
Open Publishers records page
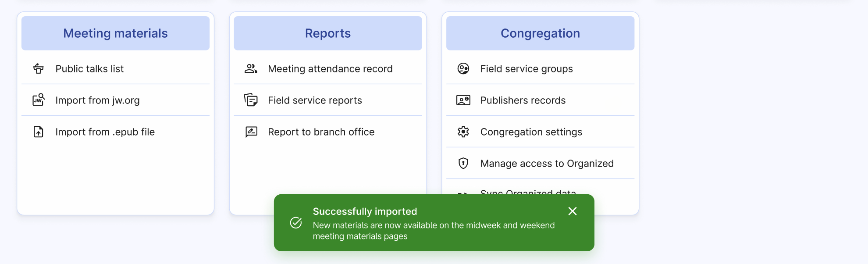tap(523, 100)
